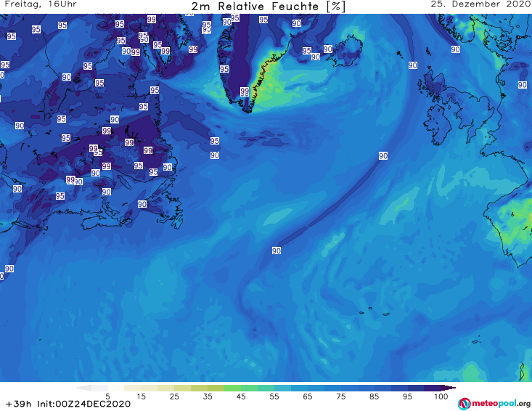This screenshot has width=532, height=411.
Task: Click the colorbar label "45"
Action: click(x=241, y=396)
